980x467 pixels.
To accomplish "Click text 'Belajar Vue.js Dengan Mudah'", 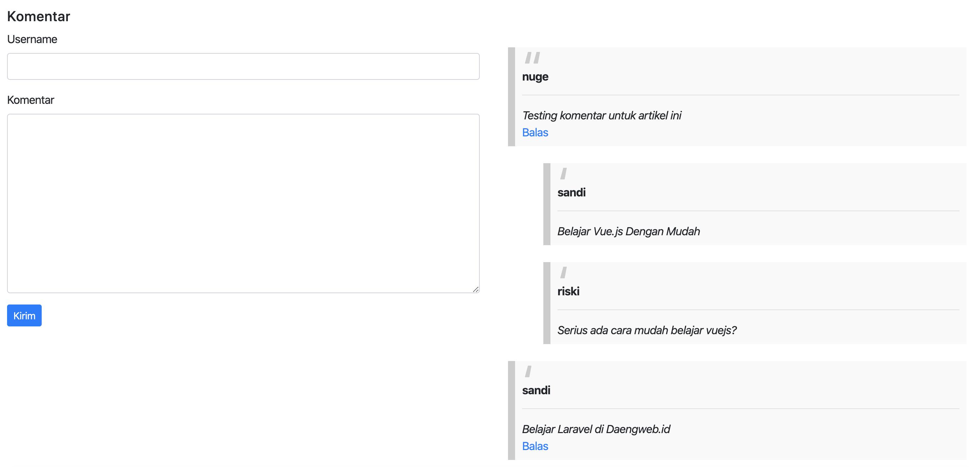I will pyautogui.click(x=628, y=231).
